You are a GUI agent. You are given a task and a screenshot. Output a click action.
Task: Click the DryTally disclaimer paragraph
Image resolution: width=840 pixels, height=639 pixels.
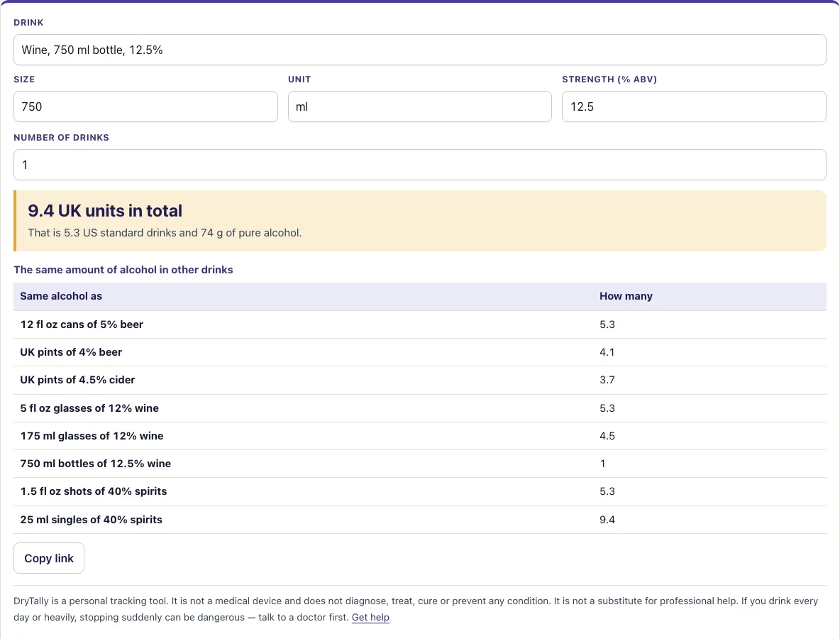pos(416,609)
